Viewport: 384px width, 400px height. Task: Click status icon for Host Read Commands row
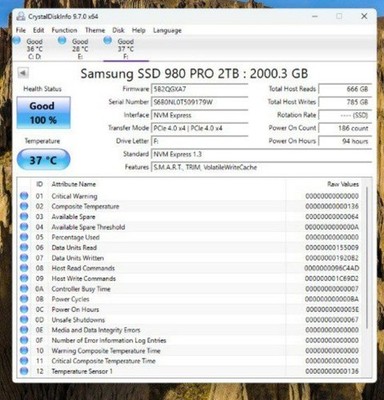point(24,268)
